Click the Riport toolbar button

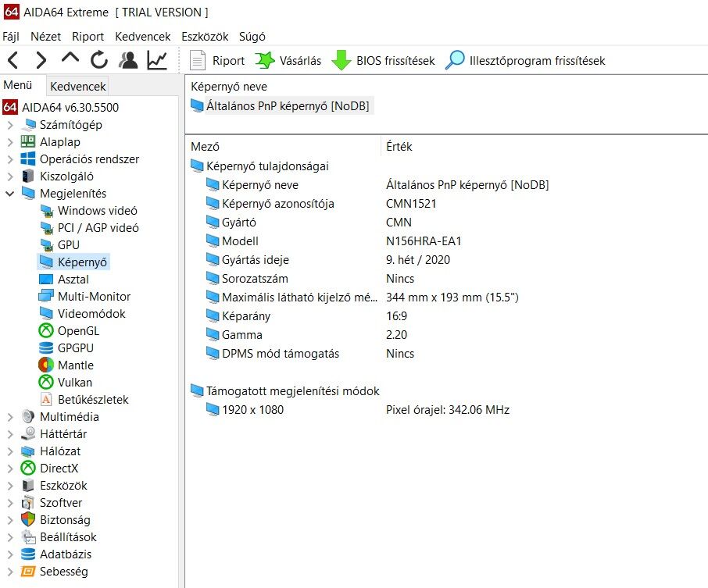(x=217, y=60)
